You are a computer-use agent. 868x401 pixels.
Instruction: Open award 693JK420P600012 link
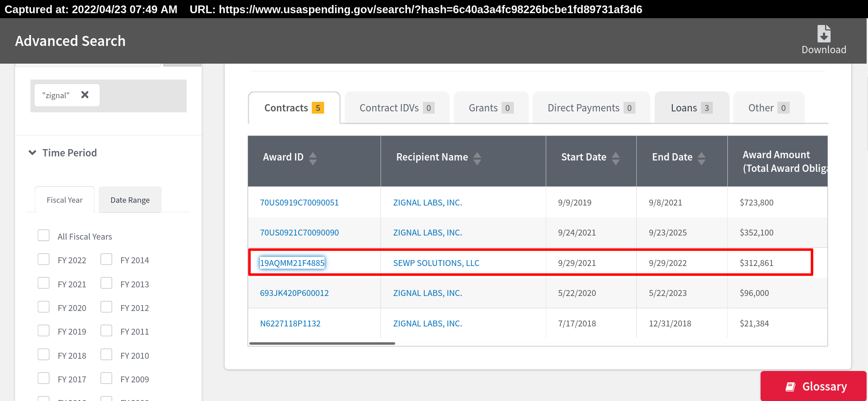click(294, 293)
